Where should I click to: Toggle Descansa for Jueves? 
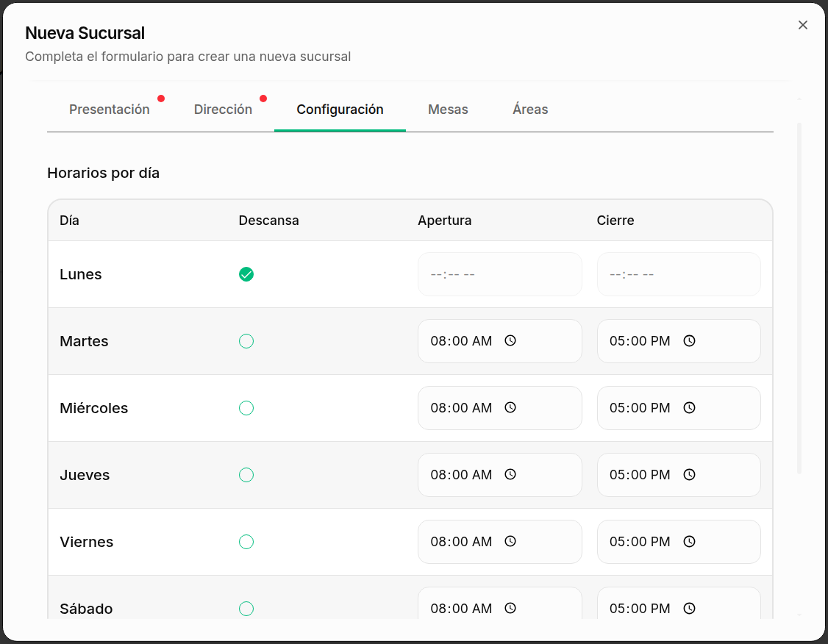tap(246, 474)
